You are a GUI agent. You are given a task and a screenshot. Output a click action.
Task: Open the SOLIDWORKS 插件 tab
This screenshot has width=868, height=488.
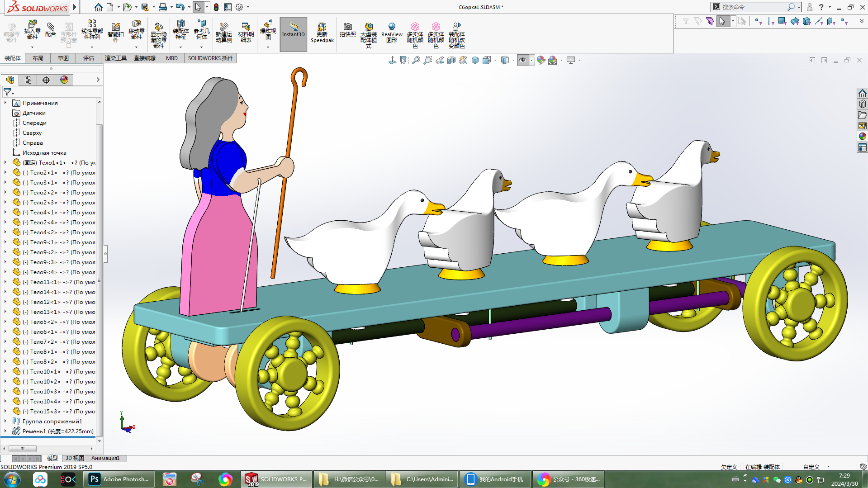(210, 58)
